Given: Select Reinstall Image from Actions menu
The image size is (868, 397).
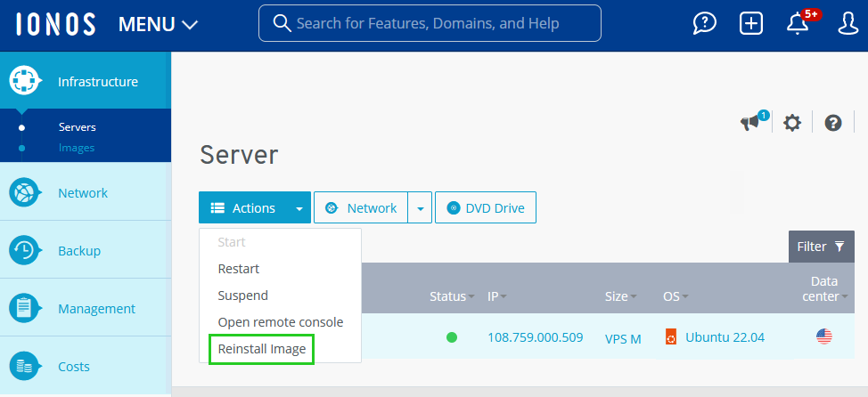Looking at the screenshot, I should pyautogui.click(x=262, y=349).
